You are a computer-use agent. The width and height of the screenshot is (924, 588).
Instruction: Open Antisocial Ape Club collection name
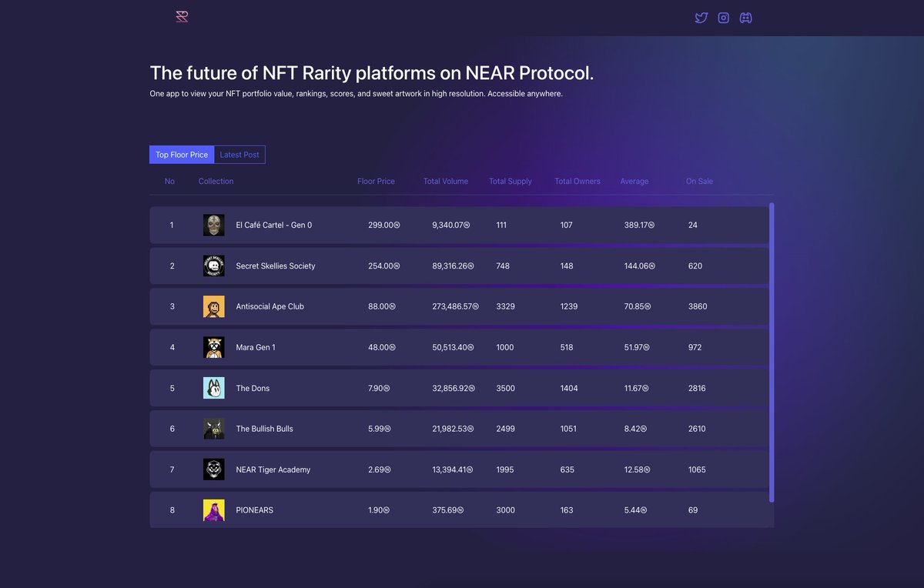coord(270,306)
